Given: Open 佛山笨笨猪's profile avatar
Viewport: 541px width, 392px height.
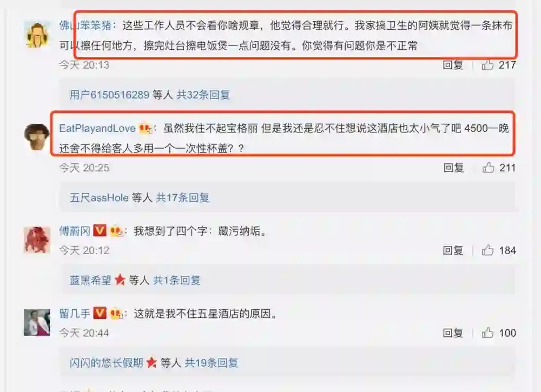Looking at the screenshot, I should (x=37, y=35).
